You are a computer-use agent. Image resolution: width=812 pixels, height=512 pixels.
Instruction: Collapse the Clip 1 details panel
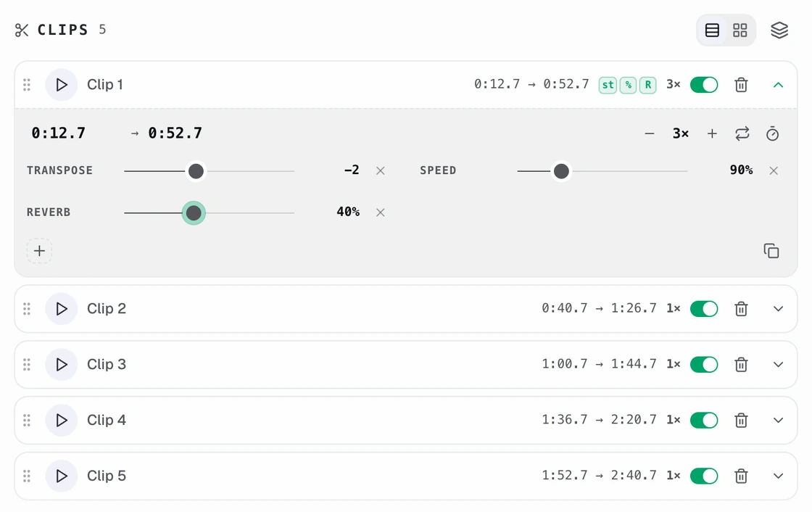778,85
